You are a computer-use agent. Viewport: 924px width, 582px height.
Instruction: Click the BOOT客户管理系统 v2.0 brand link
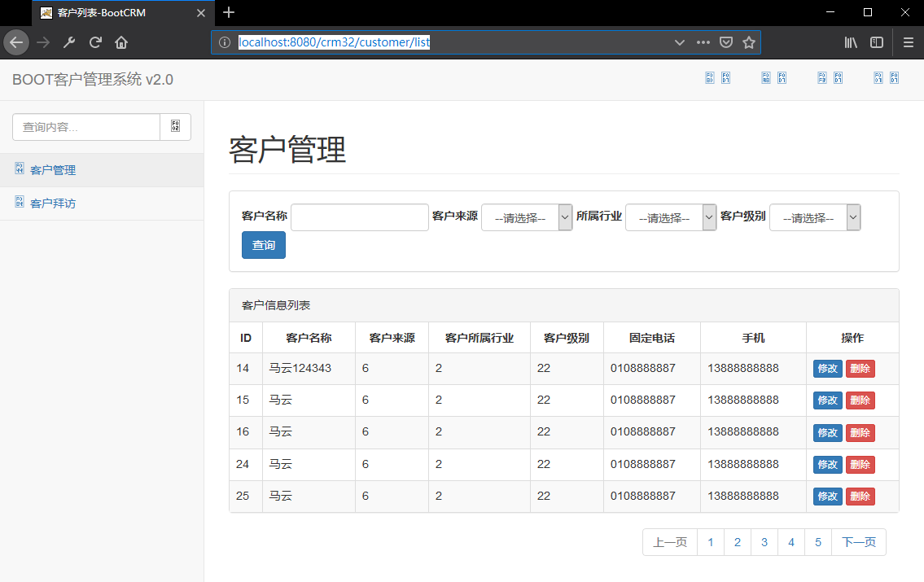(x=93, y=80)
